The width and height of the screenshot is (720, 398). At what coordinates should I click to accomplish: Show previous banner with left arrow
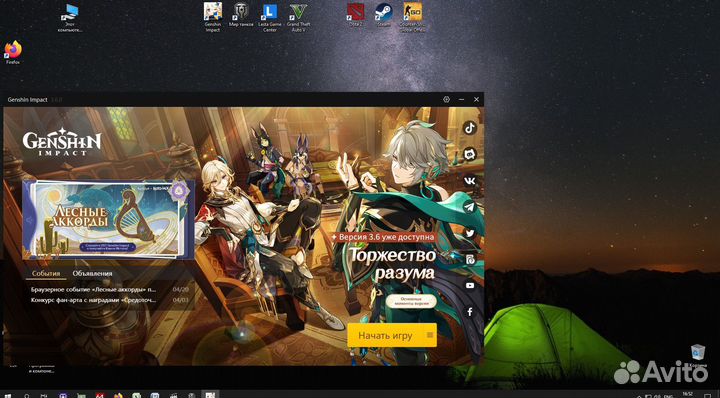tap(29, 220)
